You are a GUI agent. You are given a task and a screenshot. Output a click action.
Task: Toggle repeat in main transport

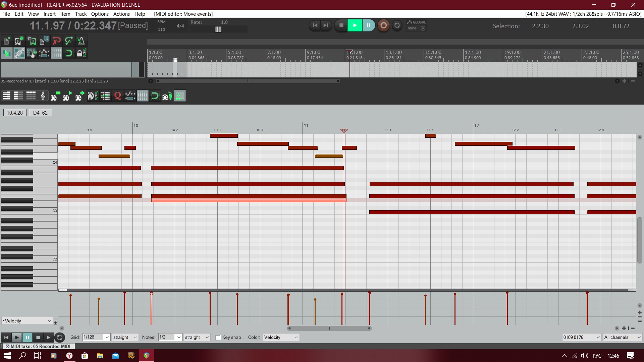point(397,25)
